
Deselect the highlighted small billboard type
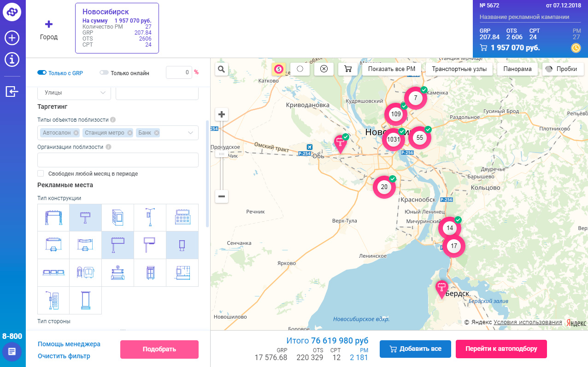pos(86,218)
